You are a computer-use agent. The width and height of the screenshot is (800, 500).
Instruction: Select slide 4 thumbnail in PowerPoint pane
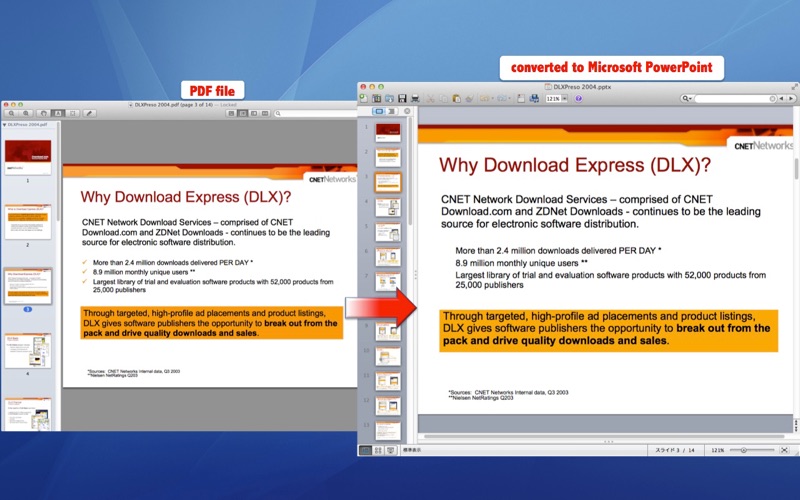388,207
